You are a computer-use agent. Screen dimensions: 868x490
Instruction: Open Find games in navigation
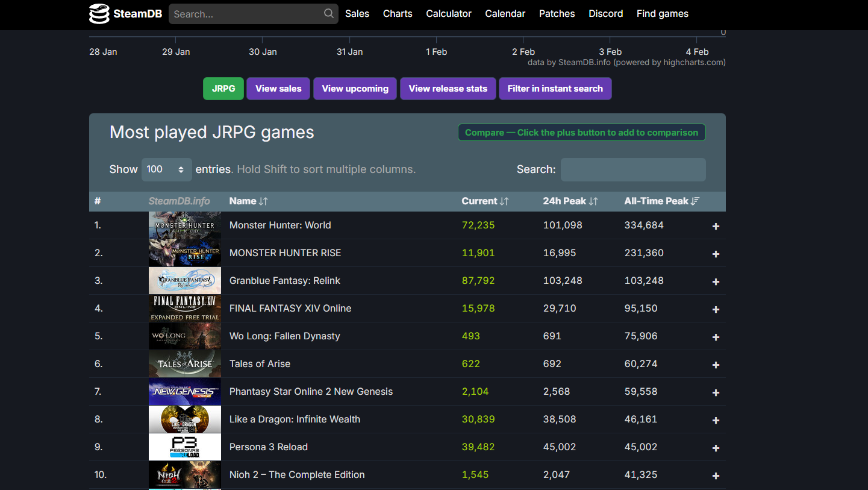tap(663, 13)
